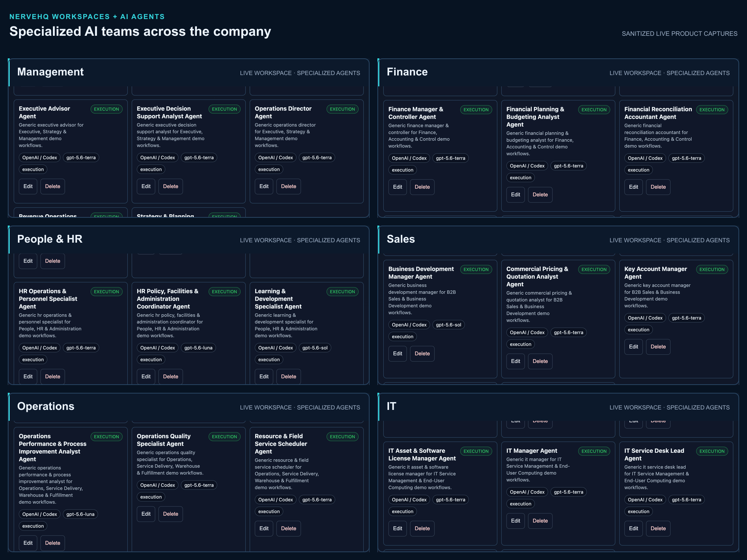Click EXECUTION badge on Commercial Pricing agent
This screenshot has height=560, width=747.
pyautogui.click(x=594, y=269)
